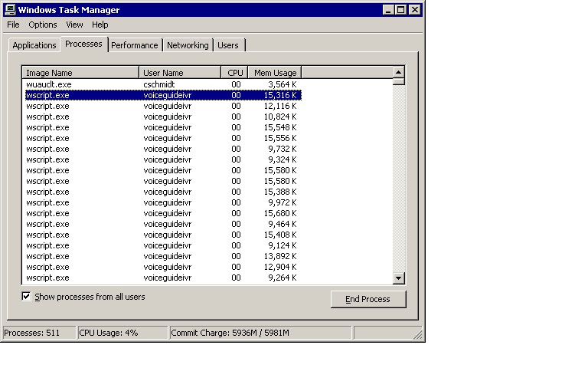Sort by the Image Name column header
Screen dimensions: 588x368
(80, 73)
